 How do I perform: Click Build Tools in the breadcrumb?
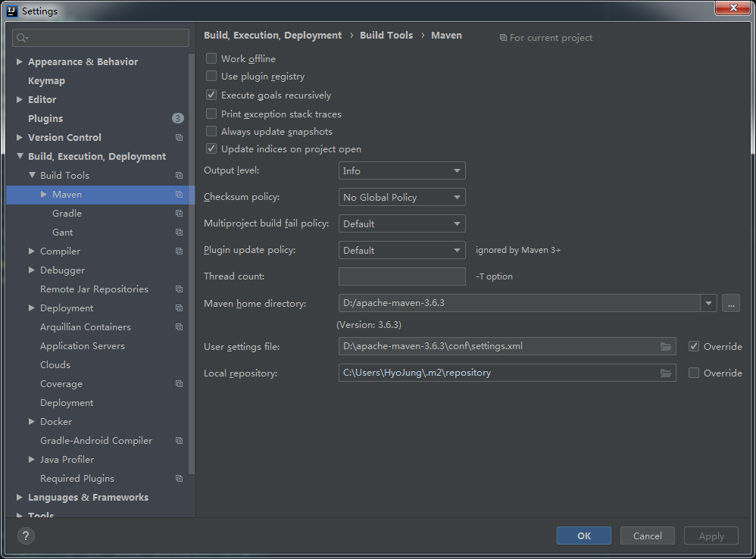click(x=386, y=35)
